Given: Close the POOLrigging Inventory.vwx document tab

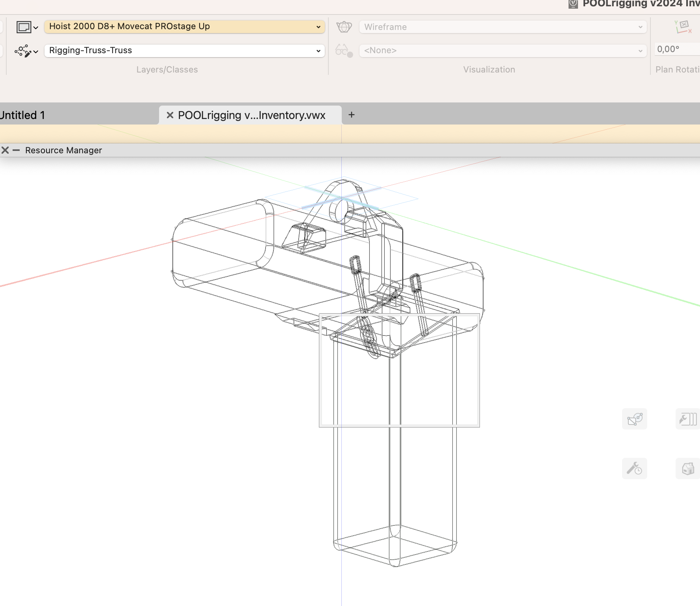Looking at the screenshot, I should tap(169, 115).
